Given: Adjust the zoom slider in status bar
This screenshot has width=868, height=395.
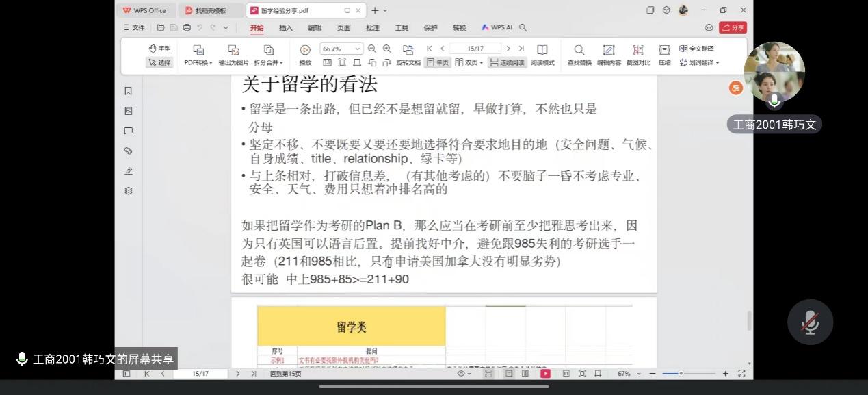Looking at the screenshot, I should pyautogui.click(x=681, y=374).
